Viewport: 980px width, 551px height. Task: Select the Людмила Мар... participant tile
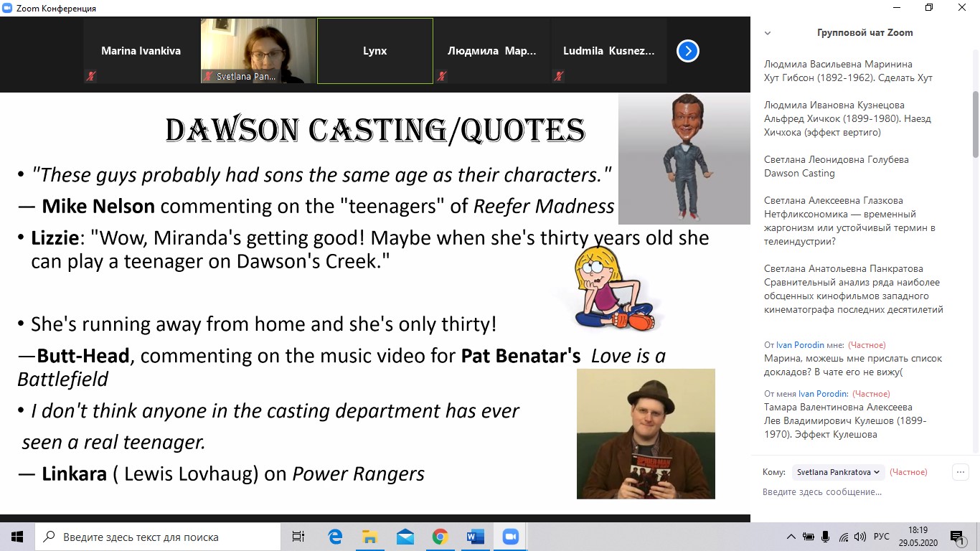point(492,51)
